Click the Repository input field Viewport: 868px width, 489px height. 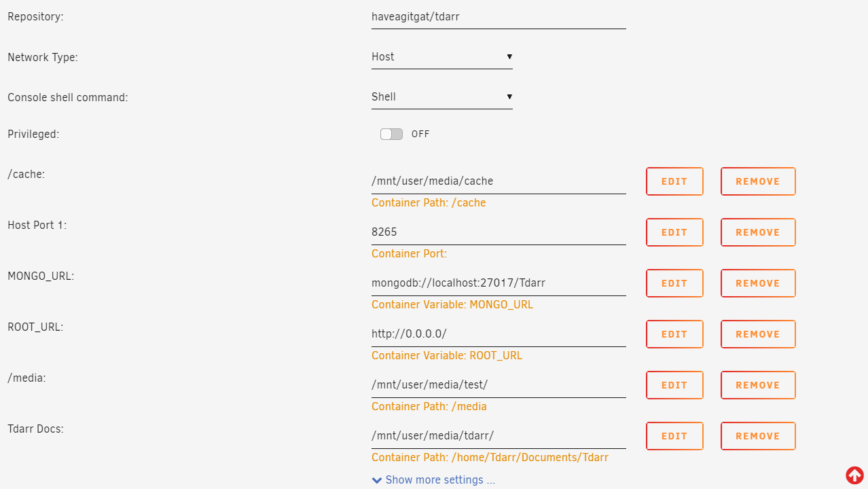[498, 17]
